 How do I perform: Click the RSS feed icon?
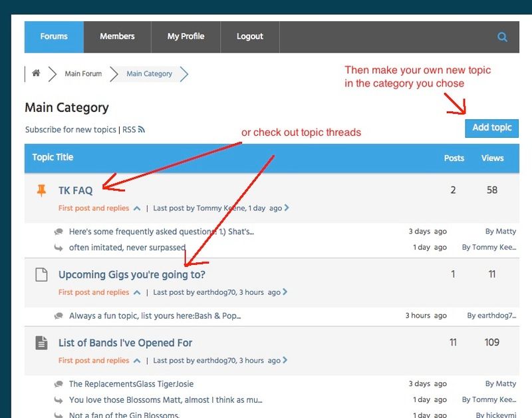coord(142,130)
